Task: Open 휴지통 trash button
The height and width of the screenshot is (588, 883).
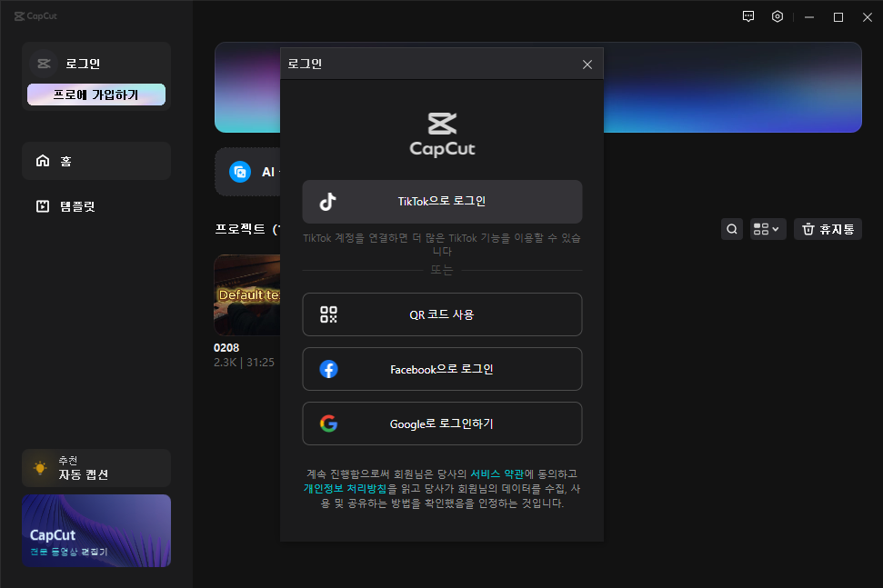Action: coord(828,229)
